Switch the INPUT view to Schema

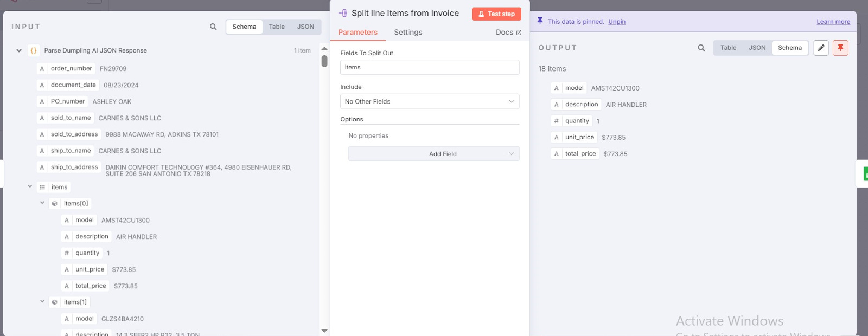(244, 27)
